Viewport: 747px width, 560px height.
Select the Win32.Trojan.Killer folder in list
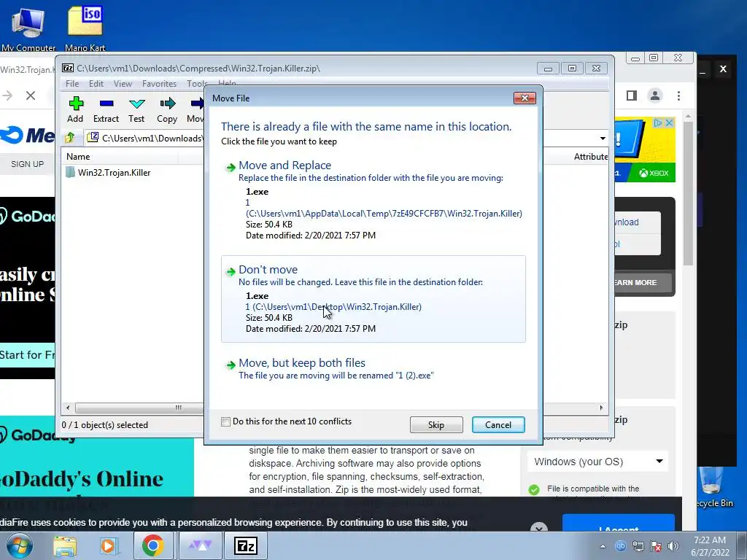[x=114, y=172]
